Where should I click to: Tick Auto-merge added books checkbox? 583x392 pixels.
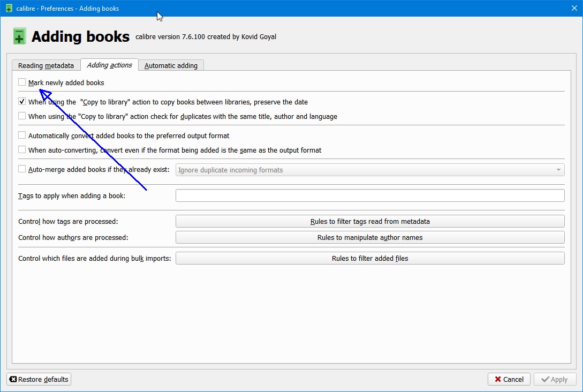pyautogui.click(x=22, y=169)
